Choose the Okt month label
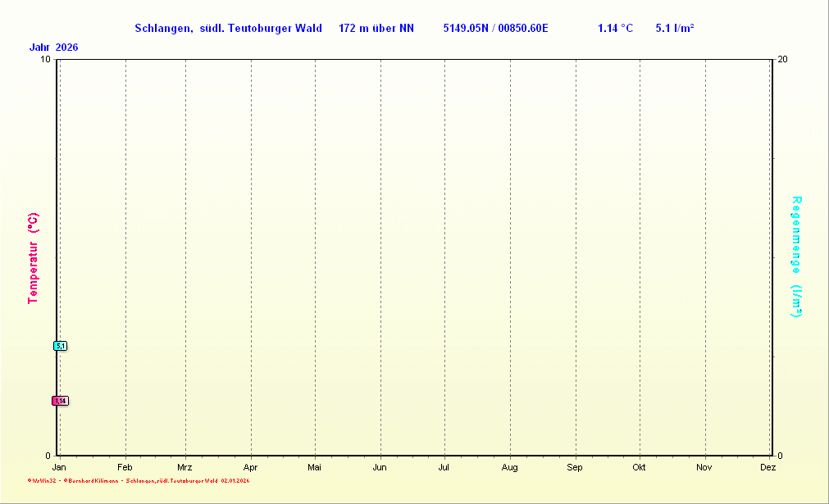The height and width of the screenshot is (504, 829). click(639, 467)
